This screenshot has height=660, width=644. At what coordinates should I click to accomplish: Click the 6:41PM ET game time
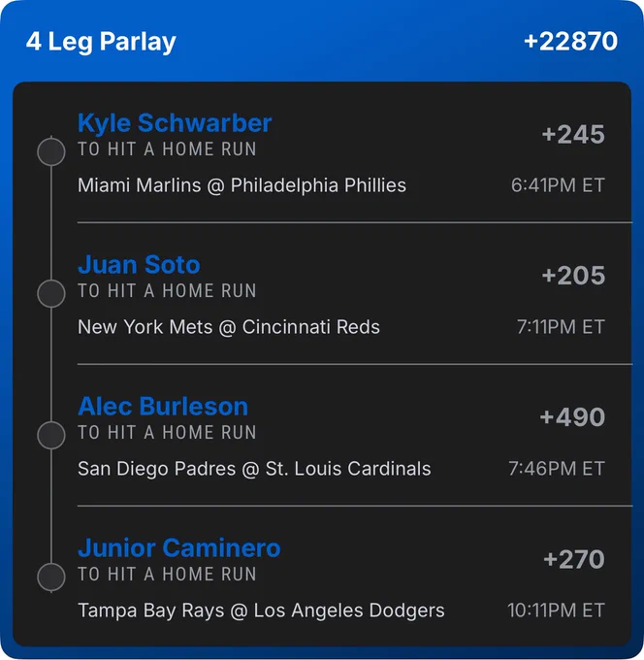(x=559, y=185)
